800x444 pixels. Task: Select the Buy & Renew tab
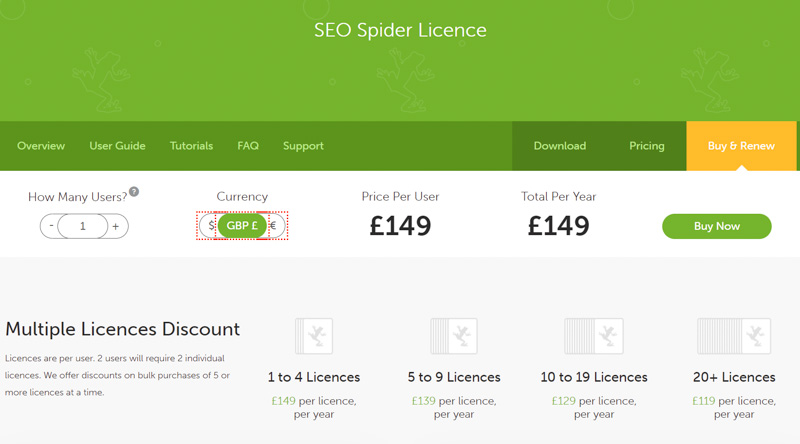(741, 146)
